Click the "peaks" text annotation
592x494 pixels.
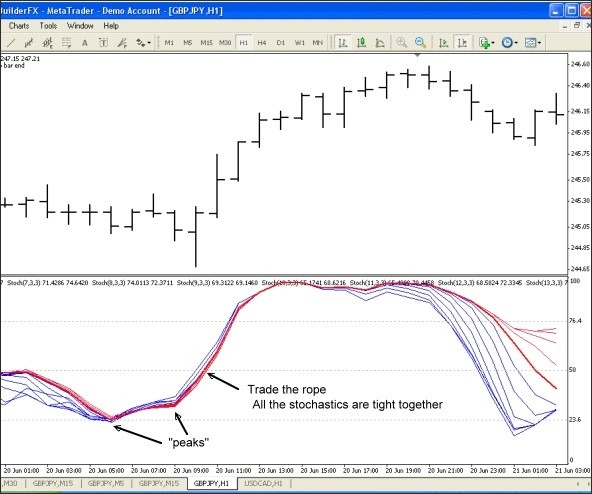[188, 442]
